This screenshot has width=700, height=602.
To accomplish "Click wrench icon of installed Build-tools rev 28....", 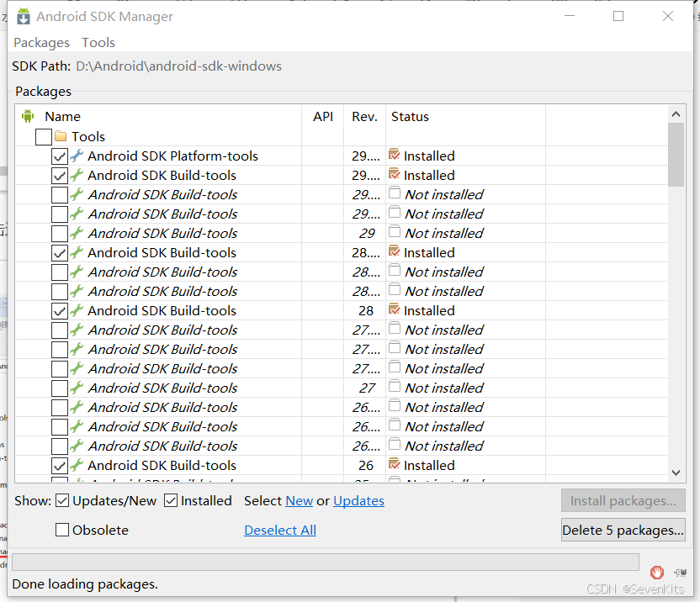I will pos(77,252).
